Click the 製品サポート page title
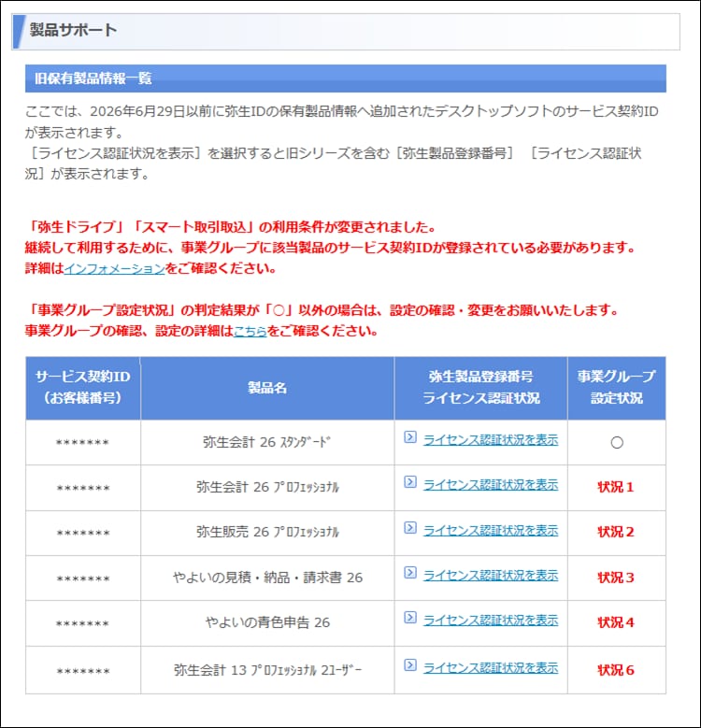The image size is (701, 728). 73,30
